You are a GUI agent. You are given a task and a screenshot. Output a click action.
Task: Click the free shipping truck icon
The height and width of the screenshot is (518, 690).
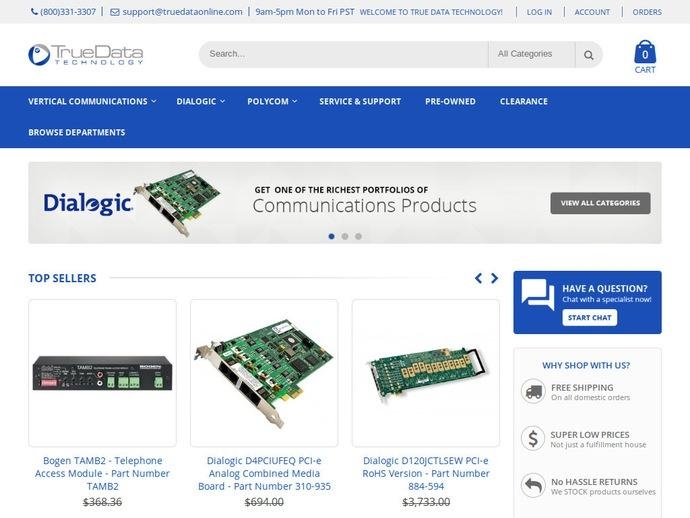tap(533, 392)
